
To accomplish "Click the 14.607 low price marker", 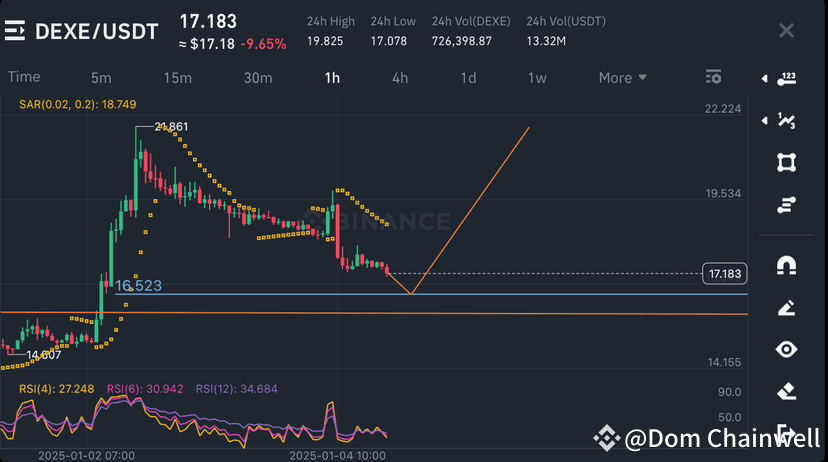I will tap(44, 355).
